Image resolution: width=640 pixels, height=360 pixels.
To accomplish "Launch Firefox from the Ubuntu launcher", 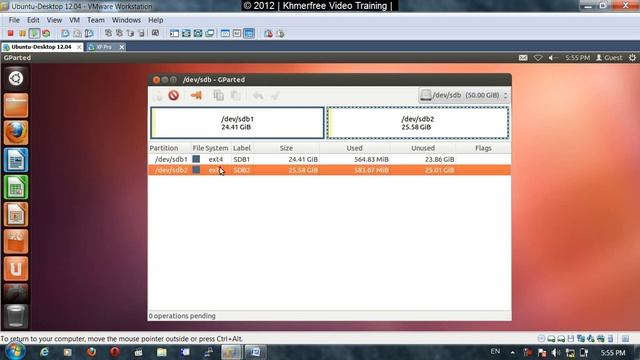I will (x=16, y=133).
